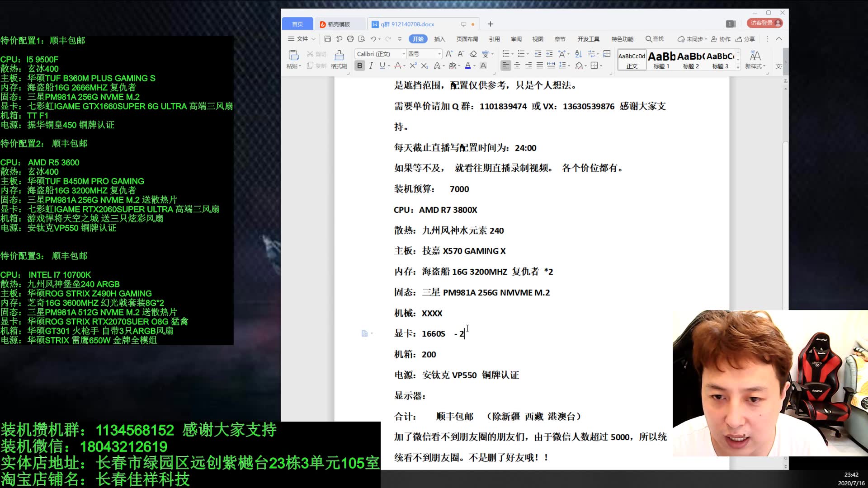
Task: Open the 未同步 sync status dropdown
Action: coord(692,39)
